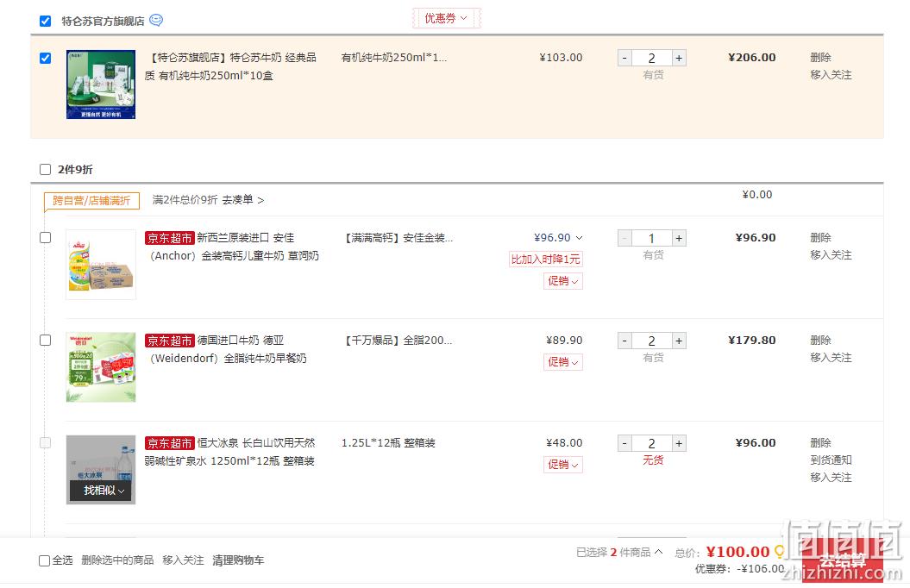Image resolution: width=910 pixels, height=588 pixels.
Task: Open chat with 特仑苏官方旗舰店 customer service
Action: tap(156, 21)
